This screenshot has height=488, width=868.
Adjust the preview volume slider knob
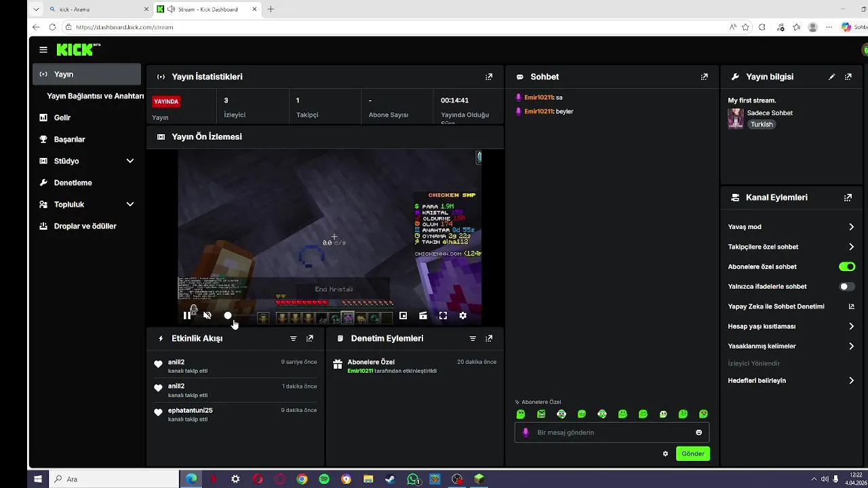[x=228, y=316]
